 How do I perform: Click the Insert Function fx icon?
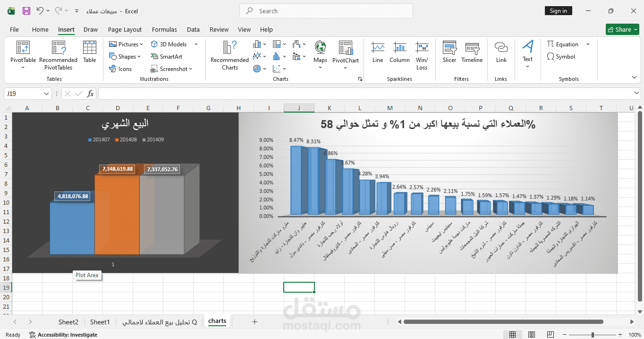(91, 94)
